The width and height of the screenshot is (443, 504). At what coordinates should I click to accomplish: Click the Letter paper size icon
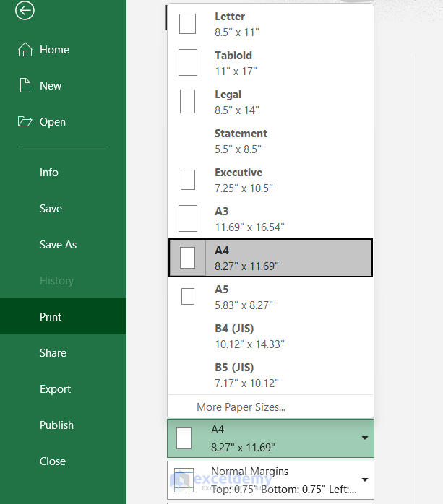187,24
